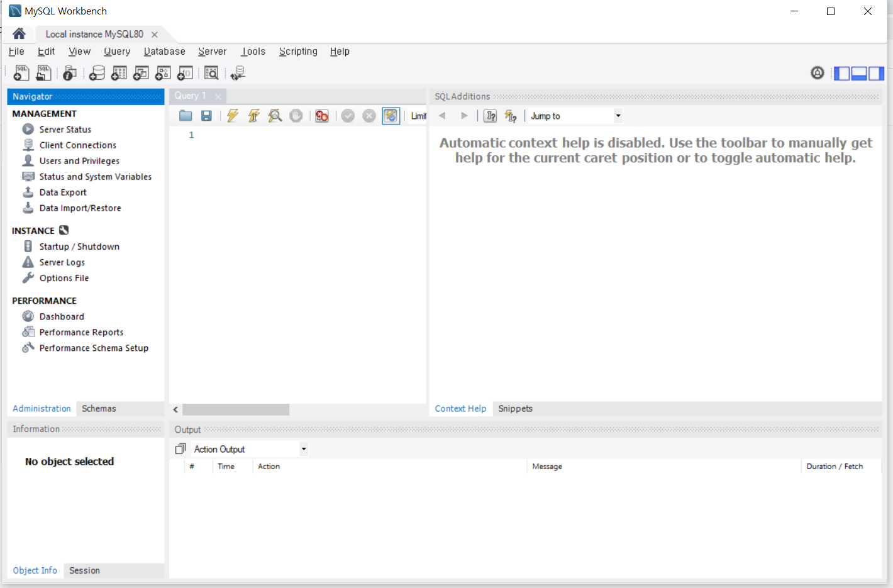Screen dimensions: 893x588
Task: Create a new SQL tab for queries
Action: pyautogui.click(x=21, y=73)
